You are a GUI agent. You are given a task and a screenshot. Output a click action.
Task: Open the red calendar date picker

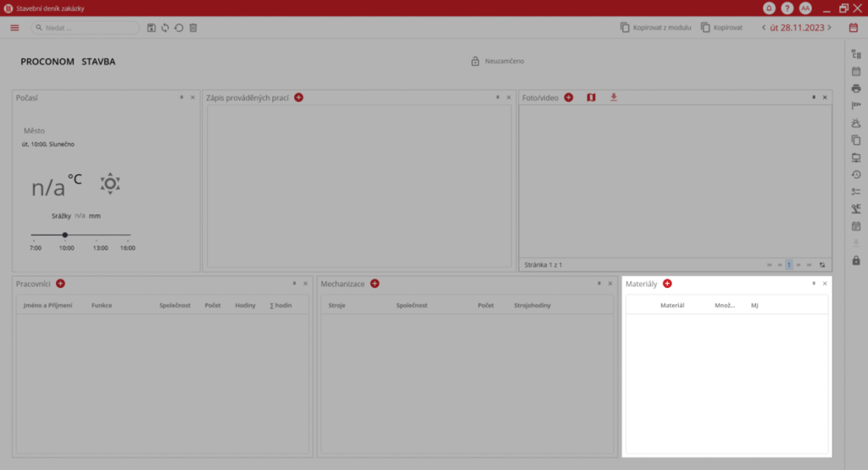[x=854, y=28]
